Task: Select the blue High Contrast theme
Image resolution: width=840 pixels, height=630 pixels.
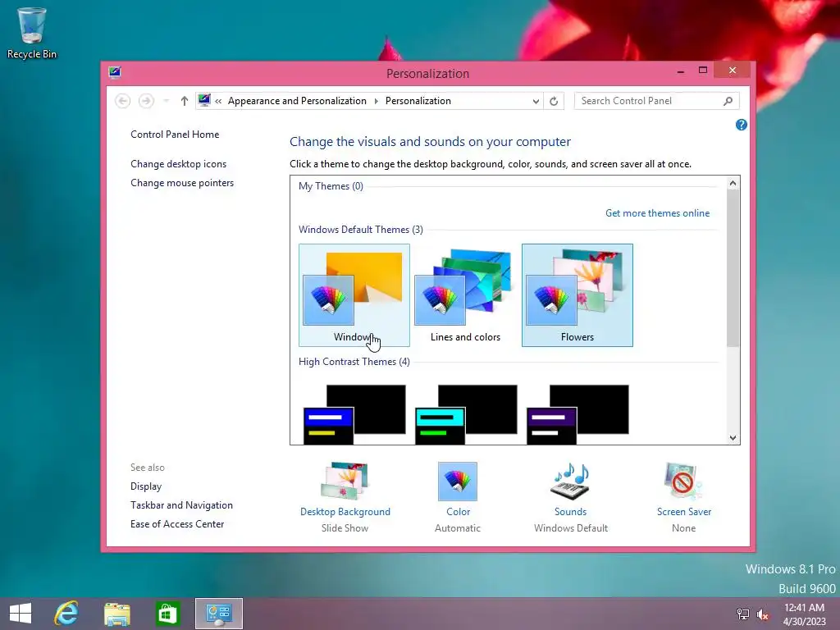Action: pos(354,414)
